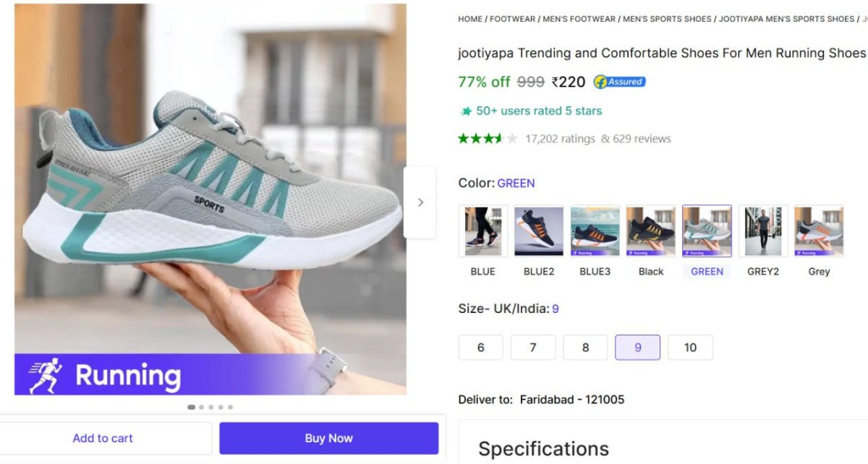The width and height of the screenshot is (868, 464).
Task: Click the next image arrow chevron
Action: pyautogui.click(x=420, y=202)
